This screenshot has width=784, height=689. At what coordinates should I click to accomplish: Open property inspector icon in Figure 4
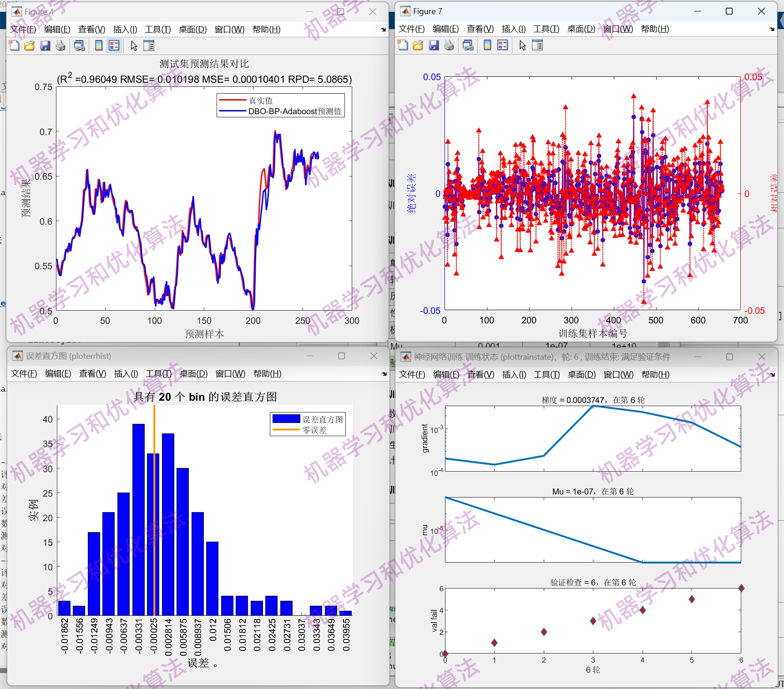click(x=149, y=45)
